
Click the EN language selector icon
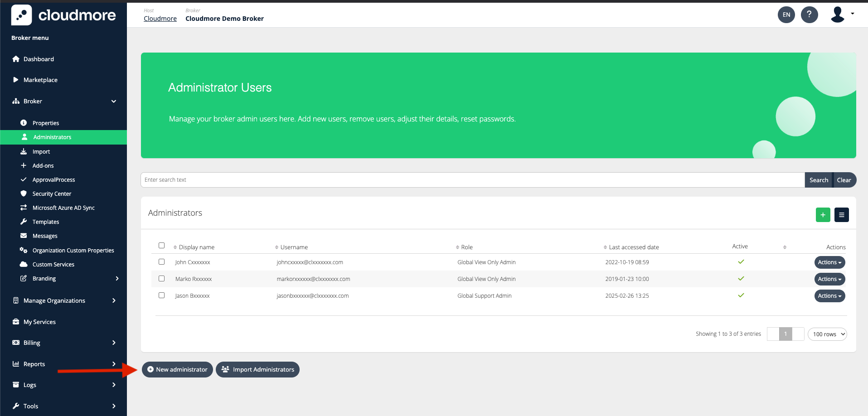pos(786,15)
